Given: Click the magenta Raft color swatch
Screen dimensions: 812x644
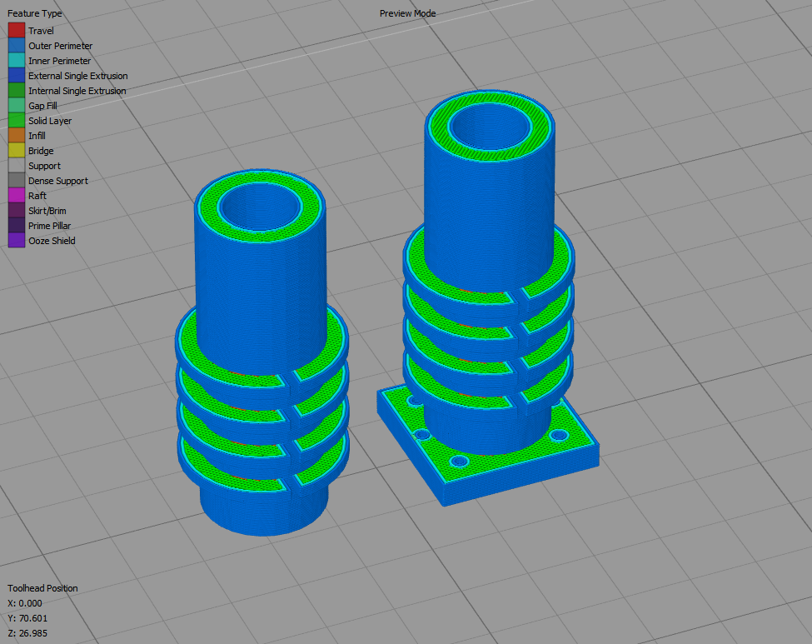Looking at the screenshot, I should 17,196.
